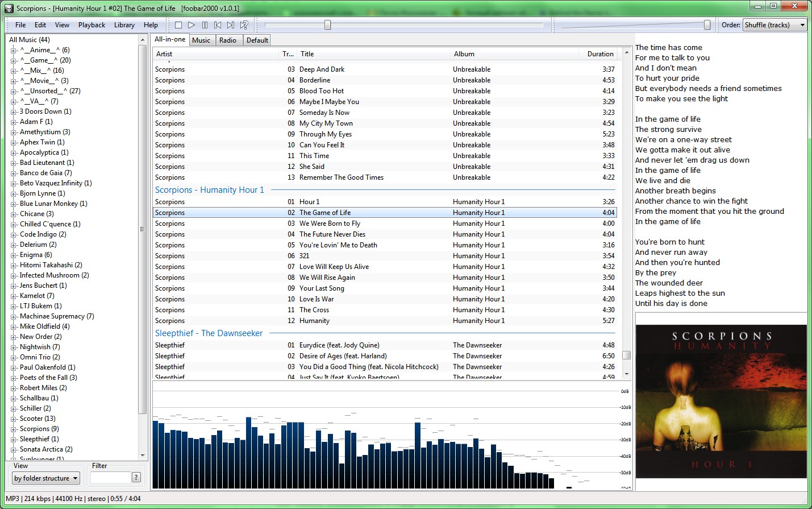Select track 'The Game of Life'
The height and width of the screenshot is (509, 812).
pos(385,213)
